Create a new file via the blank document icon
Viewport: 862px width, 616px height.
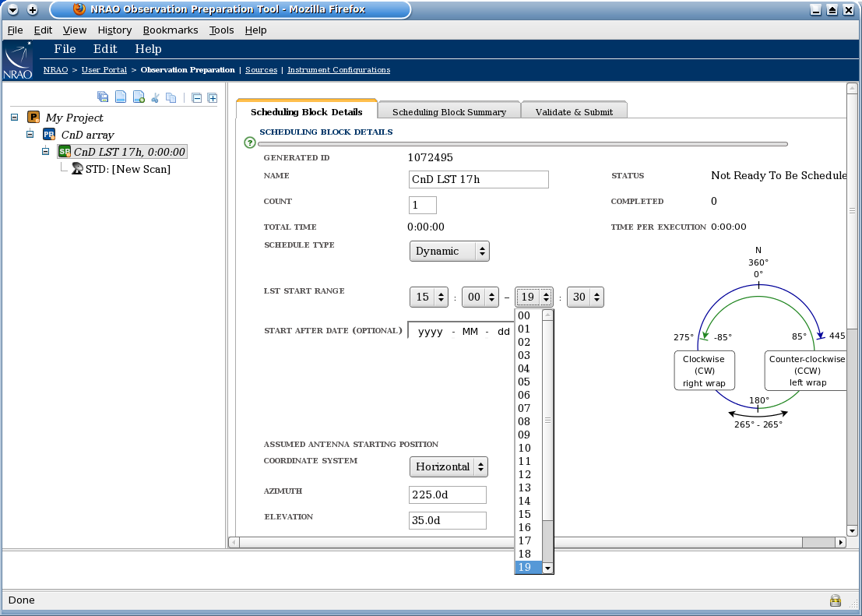pos(121,97)
